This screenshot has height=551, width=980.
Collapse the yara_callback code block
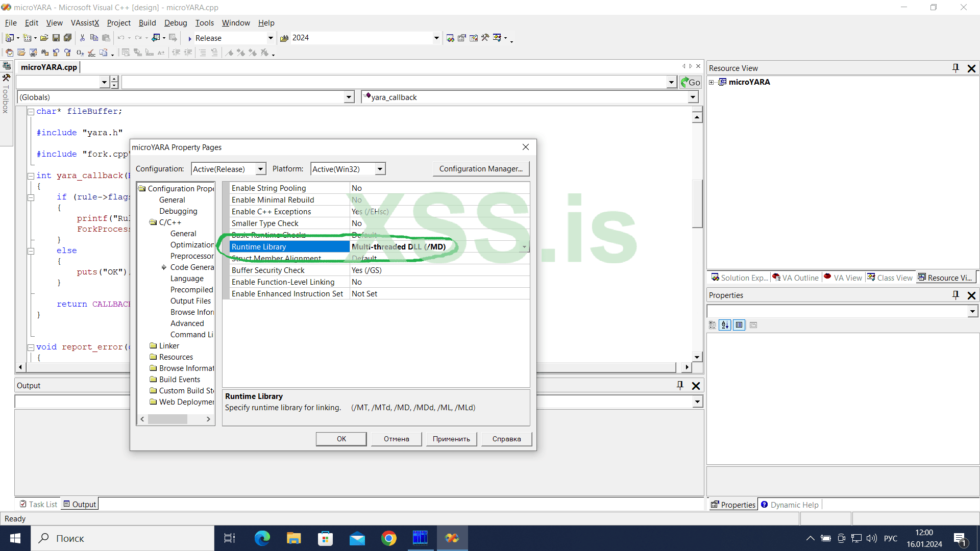pos(31,176)
